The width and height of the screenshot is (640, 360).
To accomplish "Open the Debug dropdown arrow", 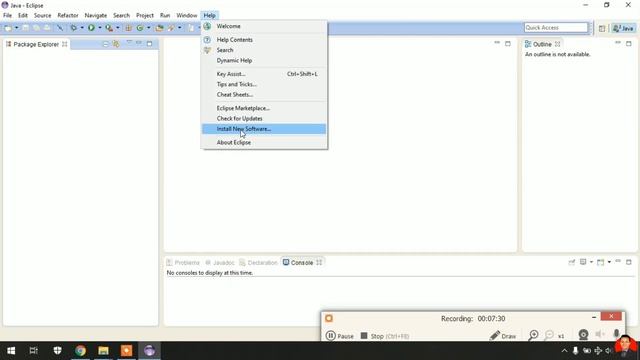I will (x=82, y=28).
